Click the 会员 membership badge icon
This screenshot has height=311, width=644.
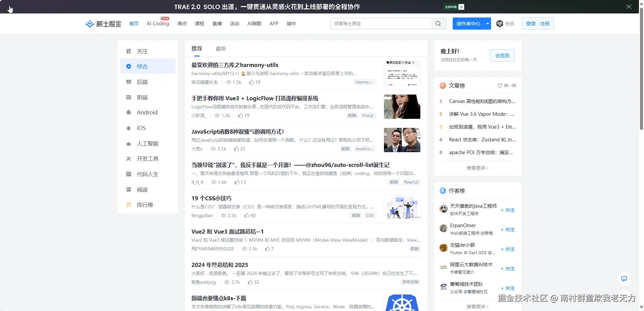pyautogui.click(x=500, y=24)
